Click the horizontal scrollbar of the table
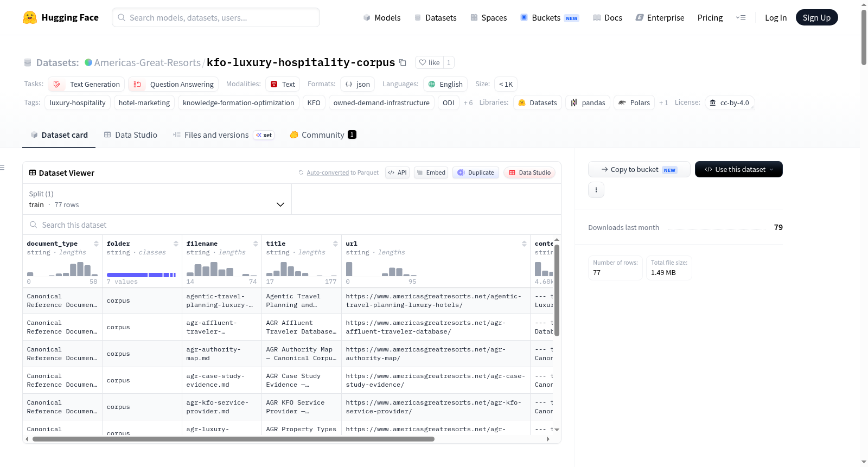This screenshot has width=868, height=467. [x=233, y=439]
